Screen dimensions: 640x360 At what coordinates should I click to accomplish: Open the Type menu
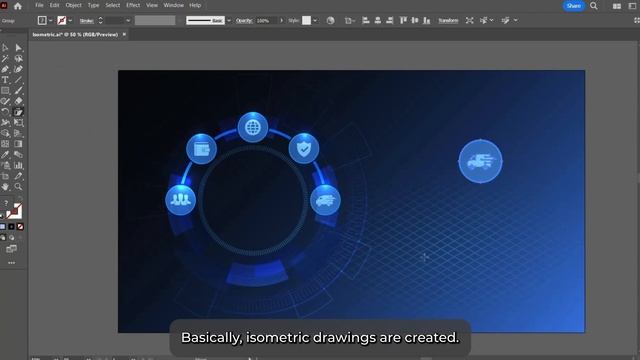(93, 5)
